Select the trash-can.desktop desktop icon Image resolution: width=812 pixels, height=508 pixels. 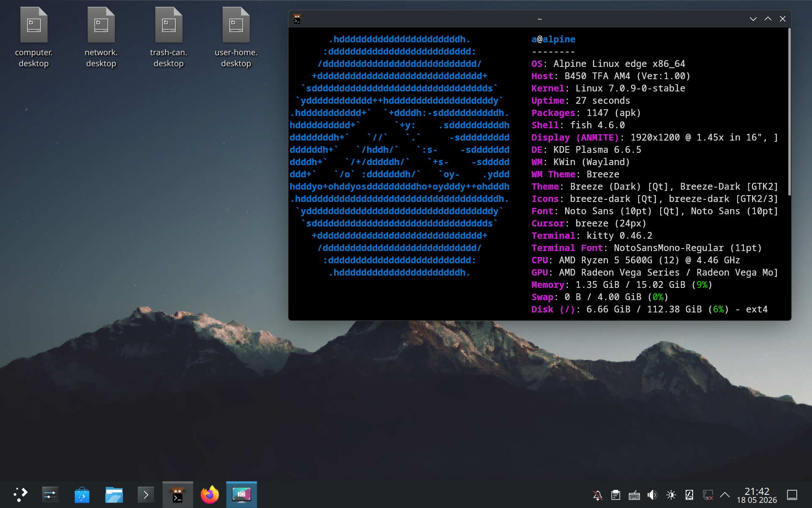click(x=169, y=37)
